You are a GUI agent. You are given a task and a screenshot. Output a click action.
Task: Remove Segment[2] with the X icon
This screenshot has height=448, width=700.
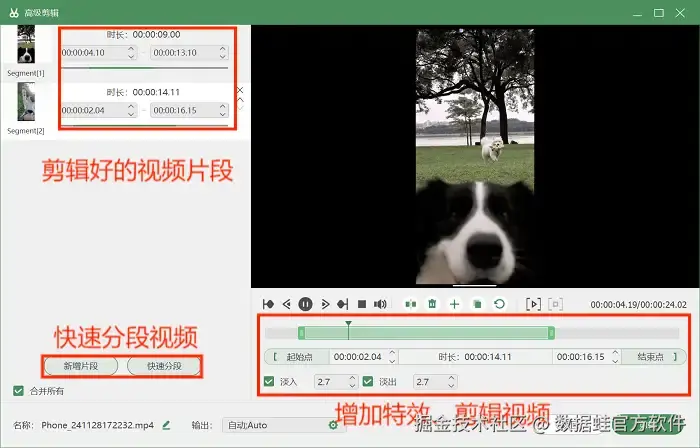pos(240,90)
